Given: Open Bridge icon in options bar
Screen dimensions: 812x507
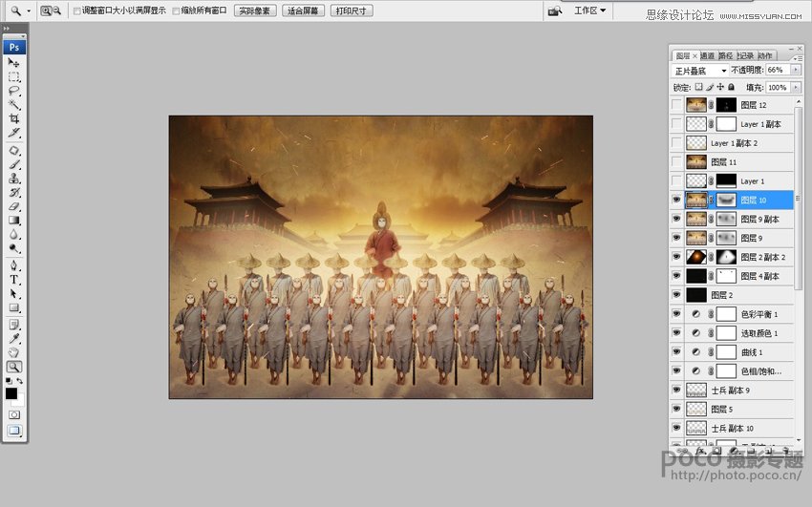Looking at the screenshot, I should 555,11.
